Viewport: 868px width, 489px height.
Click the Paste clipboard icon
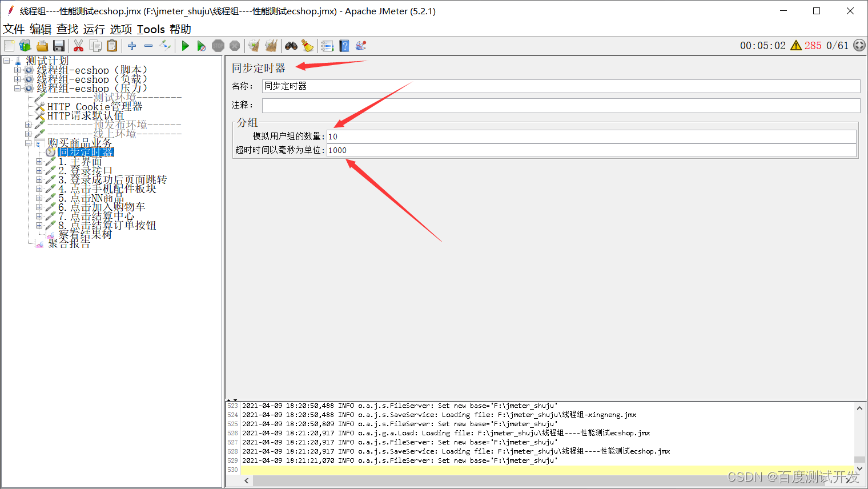[x=112, y=46]
